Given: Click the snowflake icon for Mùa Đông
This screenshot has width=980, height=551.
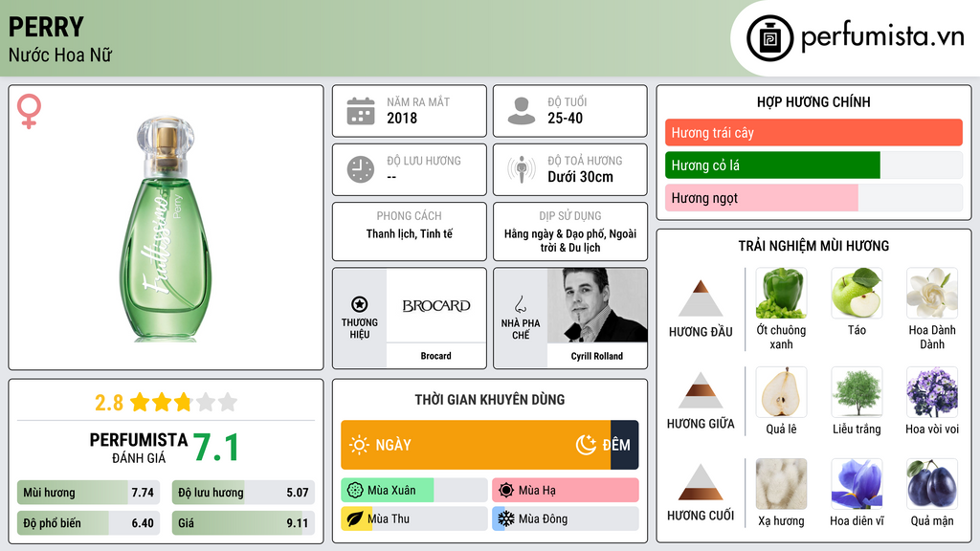Looking at the screenshot, I should (x=506, y=518).
